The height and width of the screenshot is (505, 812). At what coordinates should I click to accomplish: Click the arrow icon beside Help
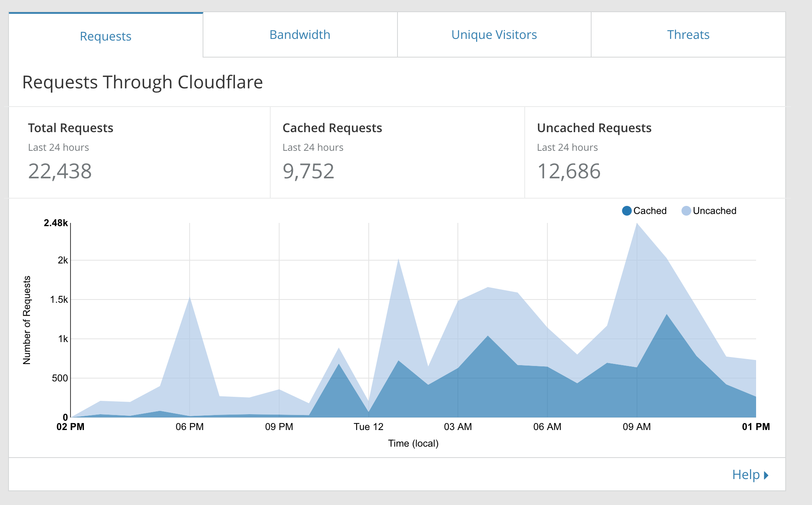coord(766,475)
